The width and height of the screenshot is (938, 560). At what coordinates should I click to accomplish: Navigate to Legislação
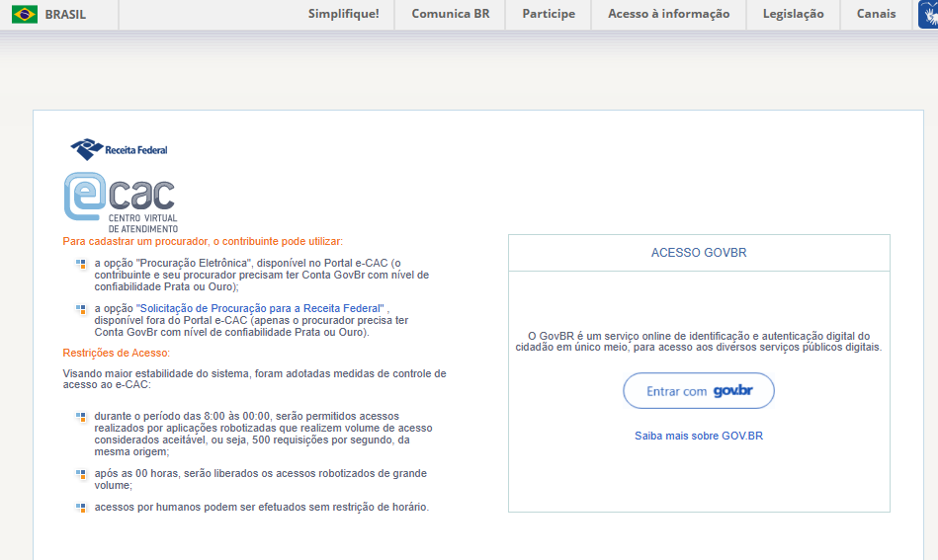794,14
